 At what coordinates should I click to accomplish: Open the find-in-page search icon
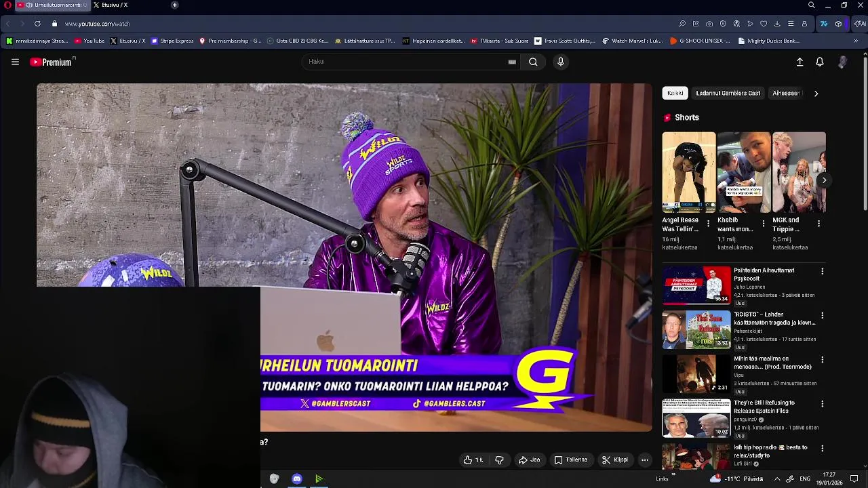pyautogui.click(x=682, y=24)
